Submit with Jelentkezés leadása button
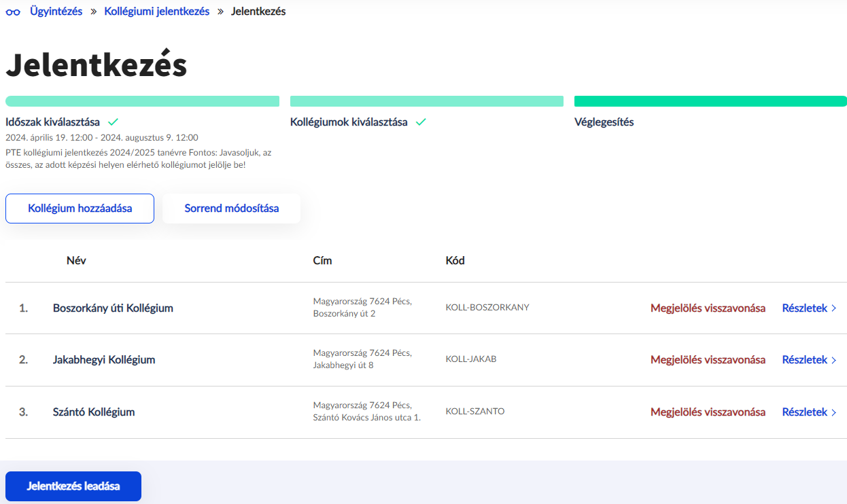 point(73,486)
